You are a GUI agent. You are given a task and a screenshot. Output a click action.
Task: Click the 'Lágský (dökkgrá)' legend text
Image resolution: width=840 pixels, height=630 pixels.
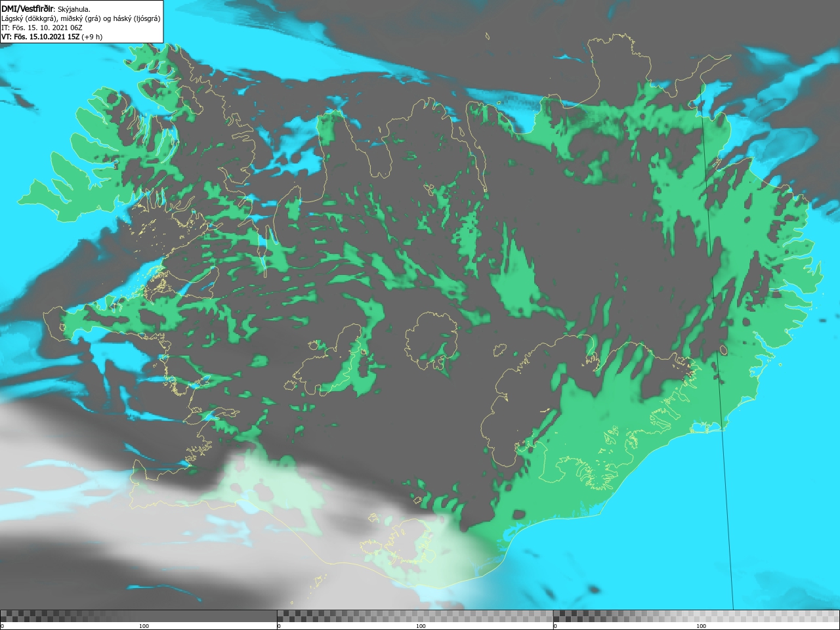pos(29,18)
